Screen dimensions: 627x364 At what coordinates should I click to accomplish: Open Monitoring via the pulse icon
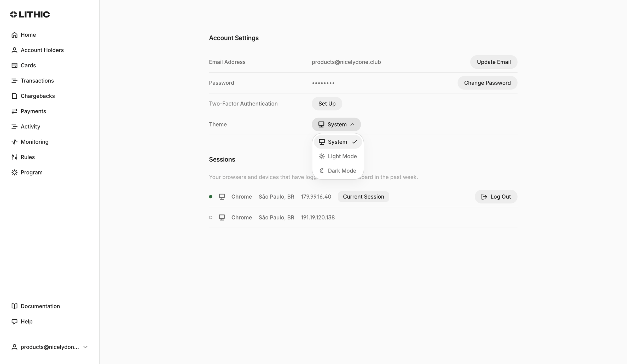[x=14, y=142]
